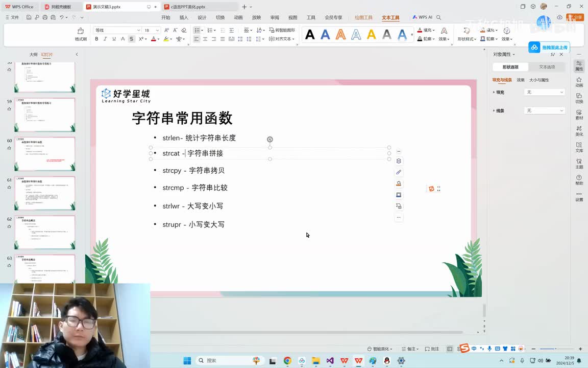
Task: Open numbered list dropdown
Action: coord(215,30)
